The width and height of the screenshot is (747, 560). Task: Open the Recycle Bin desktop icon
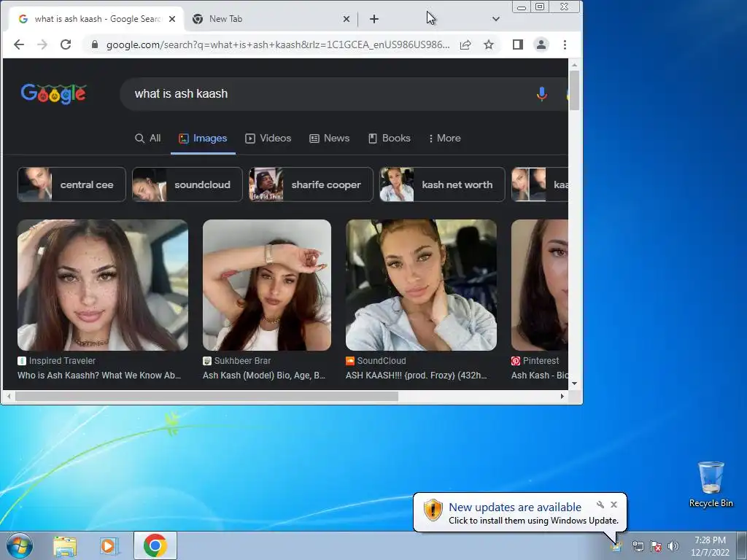click(711, 484)
